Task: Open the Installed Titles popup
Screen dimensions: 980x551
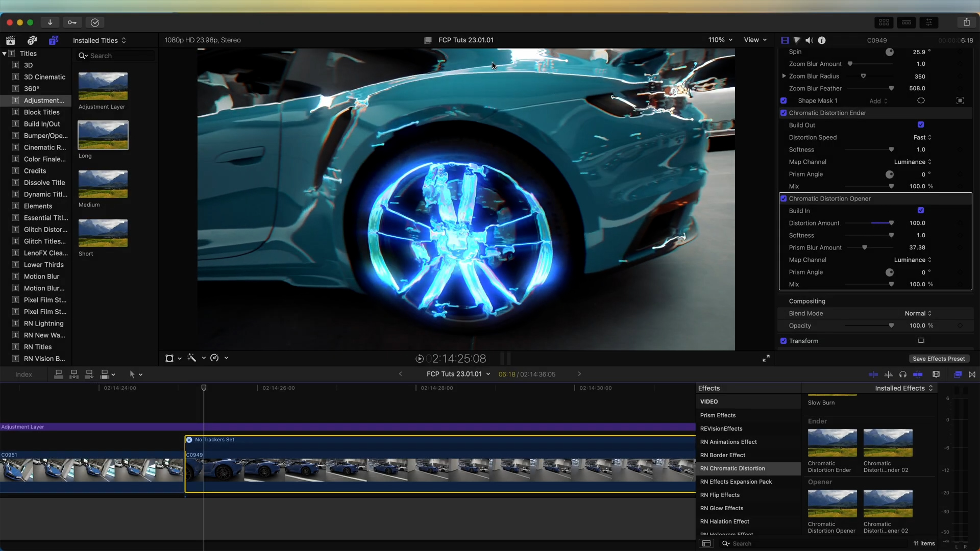Action: click(x=100, y=40)
